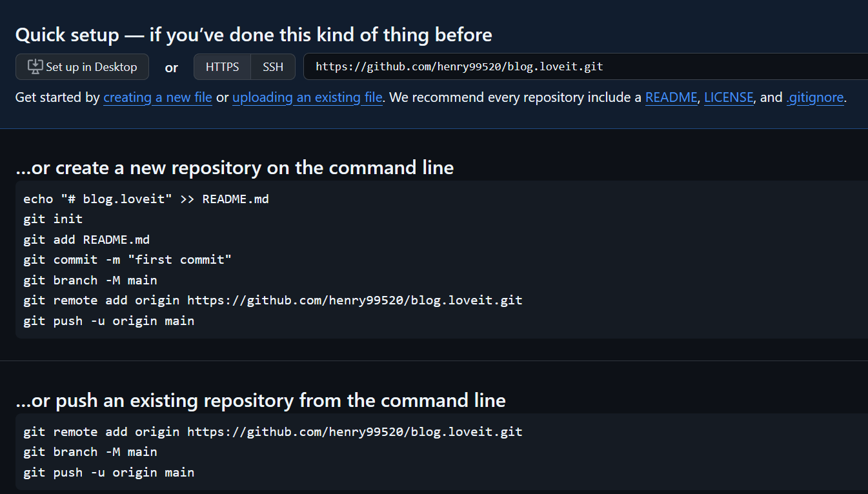
Task: Open the .gitignore link
Action: point(815,98)
